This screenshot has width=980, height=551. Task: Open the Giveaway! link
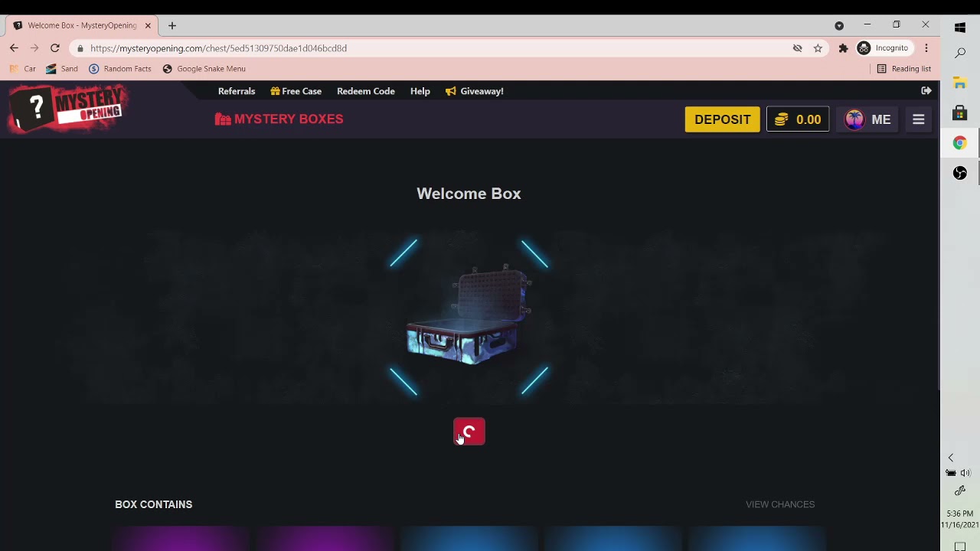pyautogui.click(x=475, y=91)
